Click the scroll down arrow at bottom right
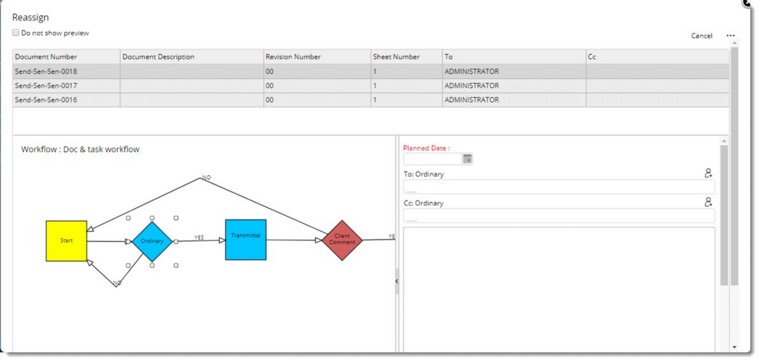Viewport: 760px width, 362px height. pos(734,347)
